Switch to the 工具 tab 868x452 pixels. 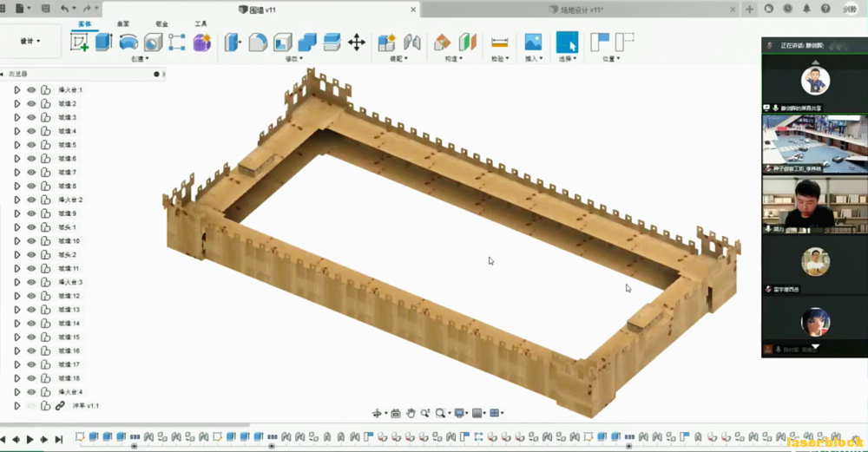201,23
